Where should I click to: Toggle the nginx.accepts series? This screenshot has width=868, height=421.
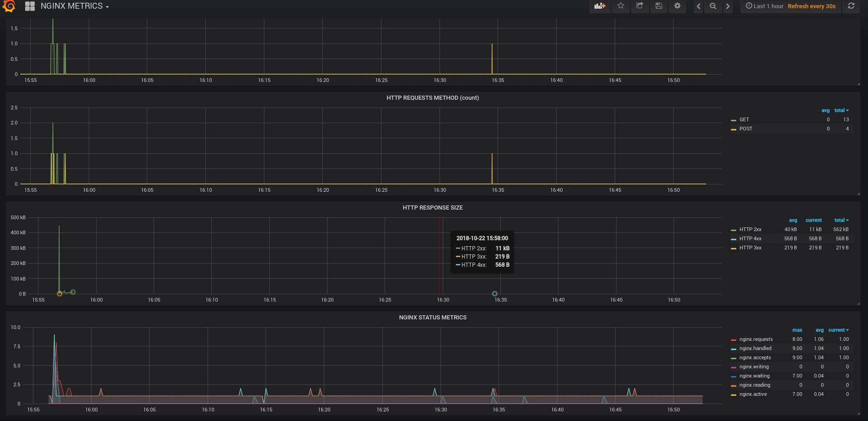755,357
